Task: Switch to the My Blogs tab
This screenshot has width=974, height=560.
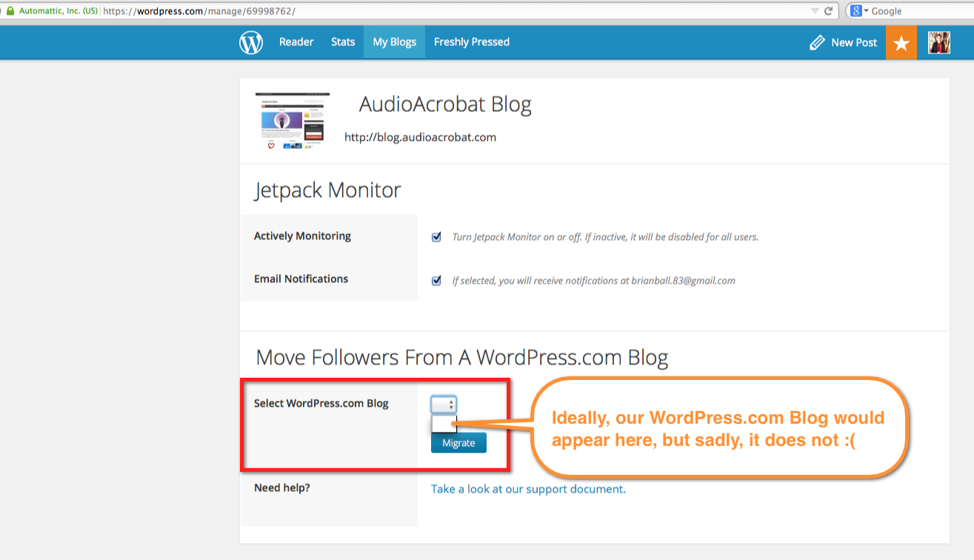Action: 394,42
